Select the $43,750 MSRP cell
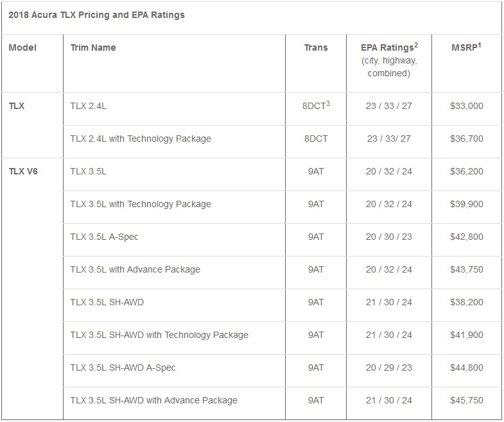Viewport: 504px width, 422px height. click(x=467, y=269)
